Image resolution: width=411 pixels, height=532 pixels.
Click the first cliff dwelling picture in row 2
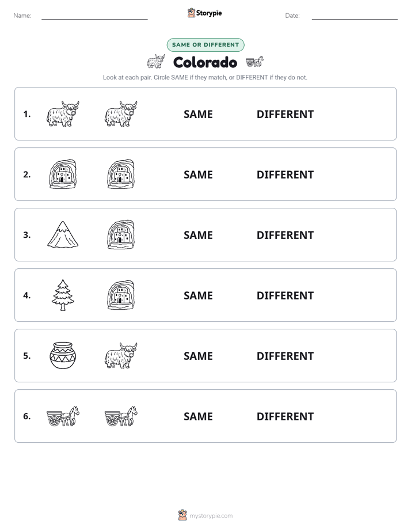click(x=63, y=174)
